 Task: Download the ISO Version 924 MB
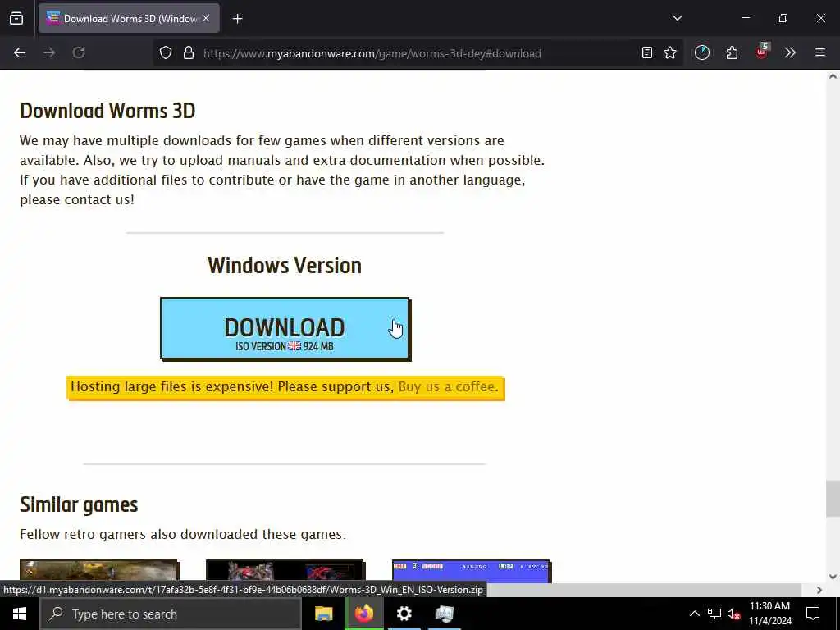click(285, 329)
